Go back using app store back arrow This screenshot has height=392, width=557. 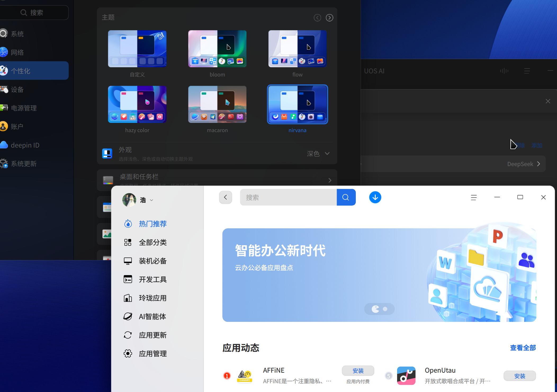click(x=226, y=197)
